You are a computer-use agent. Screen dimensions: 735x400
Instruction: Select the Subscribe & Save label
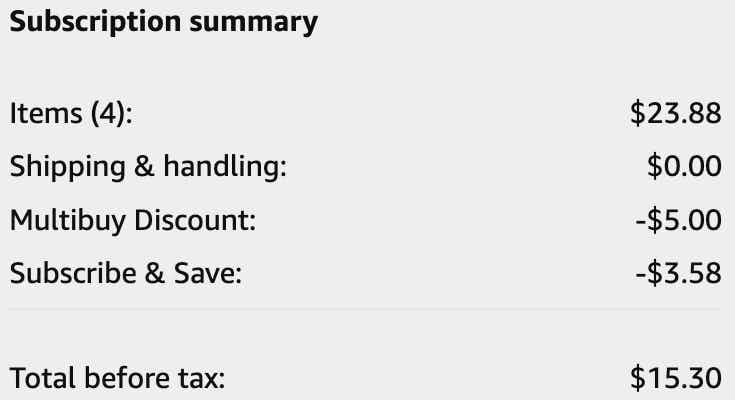(x=126, y=272)
